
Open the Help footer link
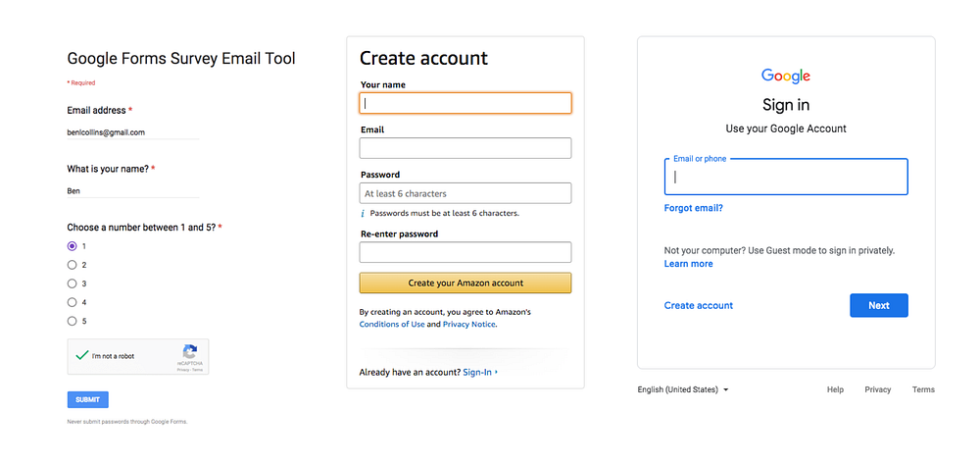[x=835, y=389]
